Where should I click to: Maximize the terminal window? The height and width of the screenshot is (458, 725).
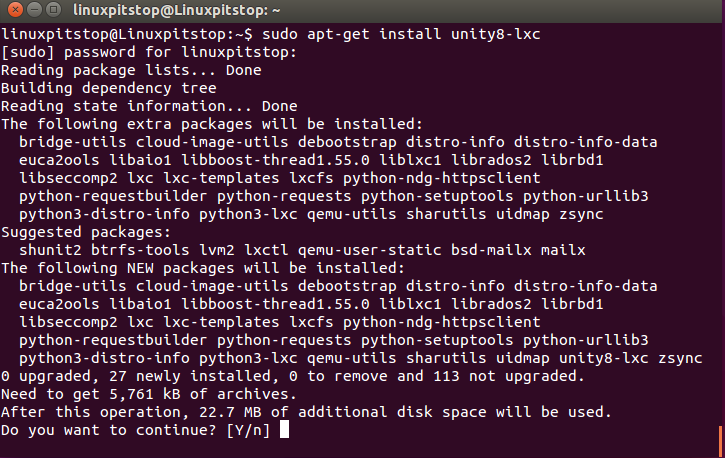point(54,9)
